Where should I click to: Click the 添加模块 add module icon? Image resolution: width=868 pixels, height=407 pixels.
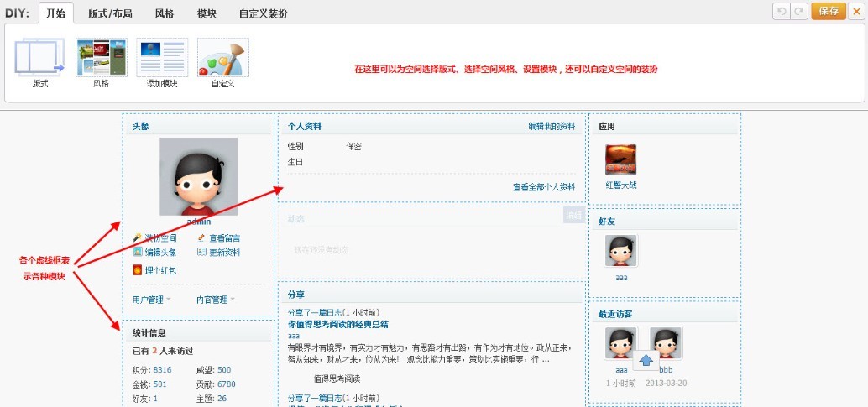click(x=162, y=58)
